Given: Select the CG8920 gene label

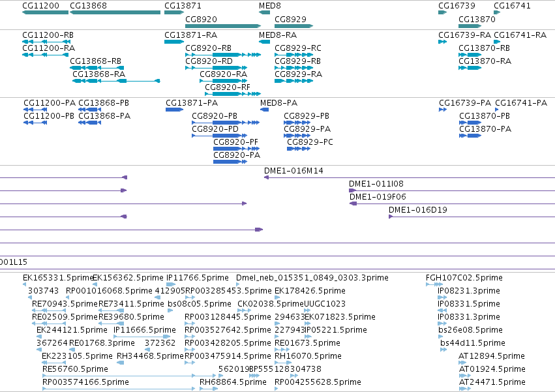Looking at the screenshot, I should pyautogui.click(x=201, y=19).
